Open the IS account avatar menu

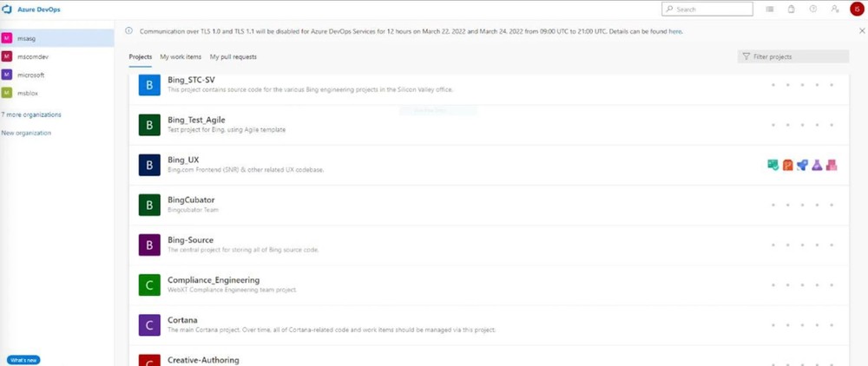[x=857, y=9]
